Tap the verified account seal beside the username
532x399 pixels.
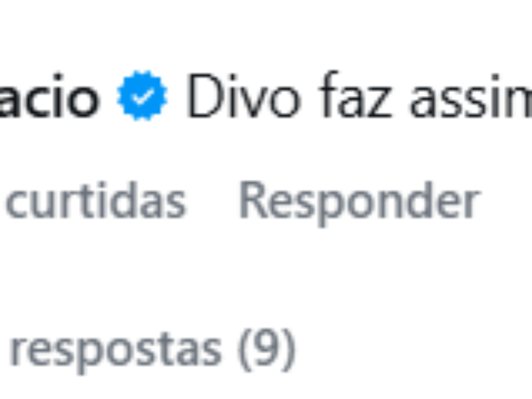point(142,95)
